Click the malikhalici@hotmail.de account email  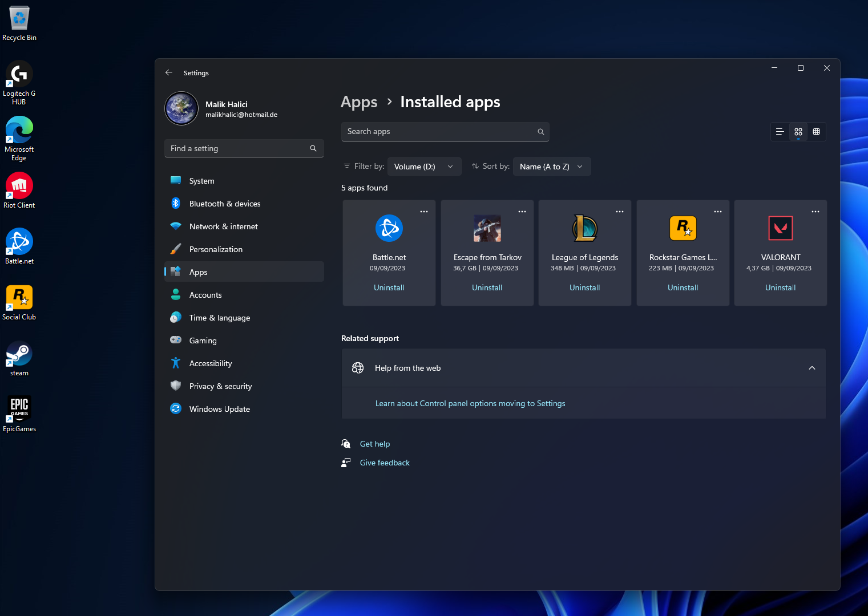click(x=241, y=115)
